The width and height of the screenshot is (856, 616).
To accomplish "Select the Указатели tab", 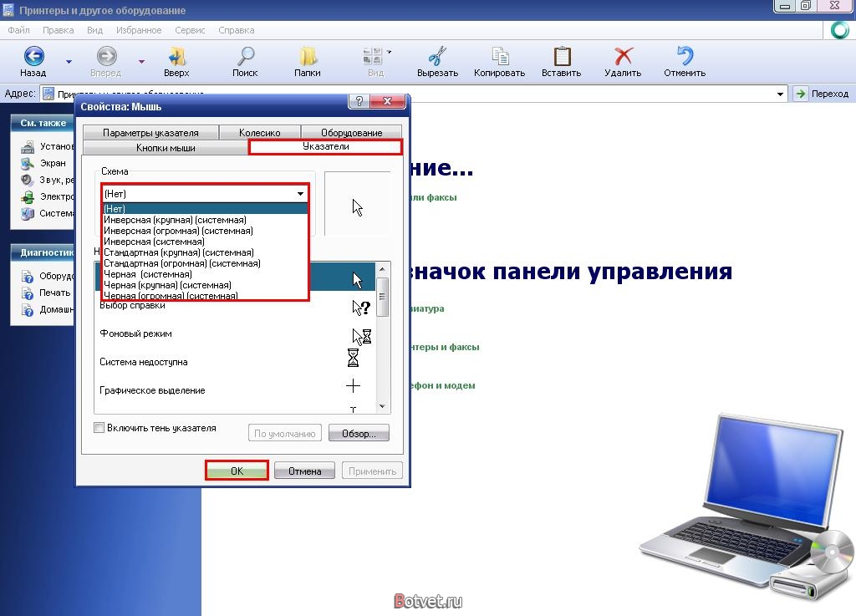I will [325, 147].
